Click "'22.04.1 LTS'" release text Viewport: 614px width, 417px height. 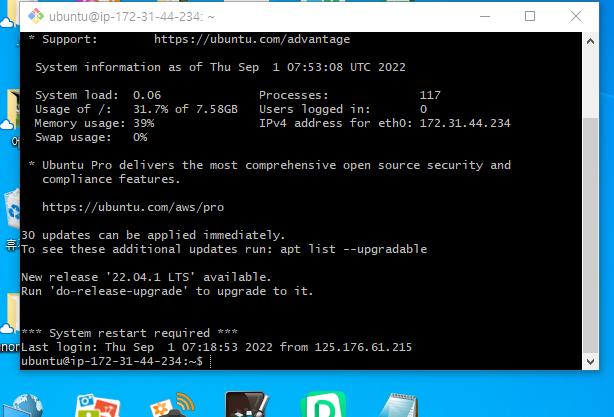pyautogui.click(x=150, y=277)
